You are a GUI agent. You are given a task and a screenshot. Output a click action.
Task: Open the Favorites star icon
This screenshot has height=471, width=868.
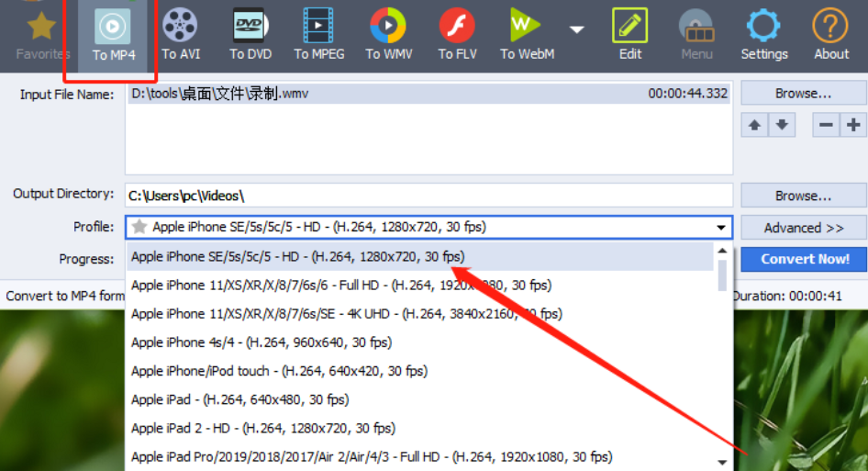[41, 27]
